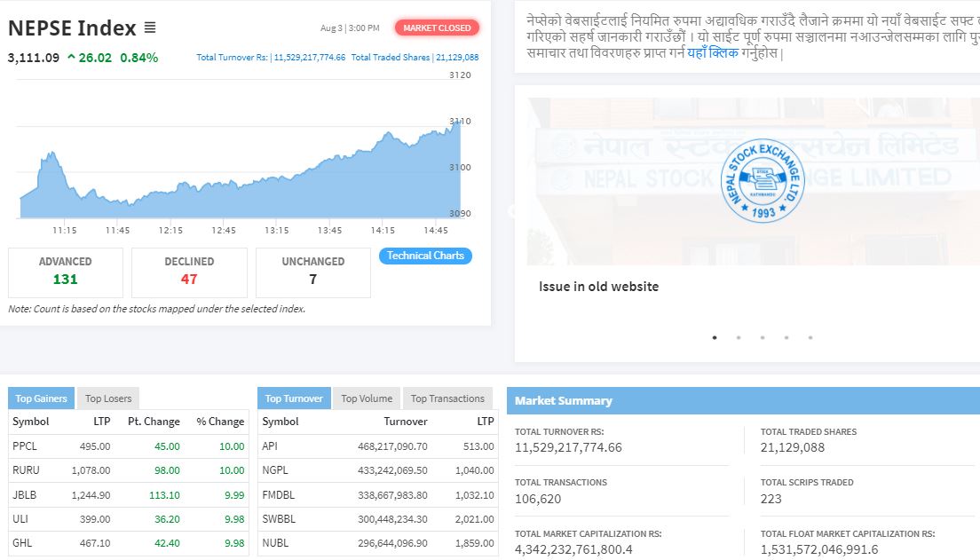This screenshot has height=560, width=980.
Task: Click the MARKET CLOSED status badge
Action: point(437,28)
